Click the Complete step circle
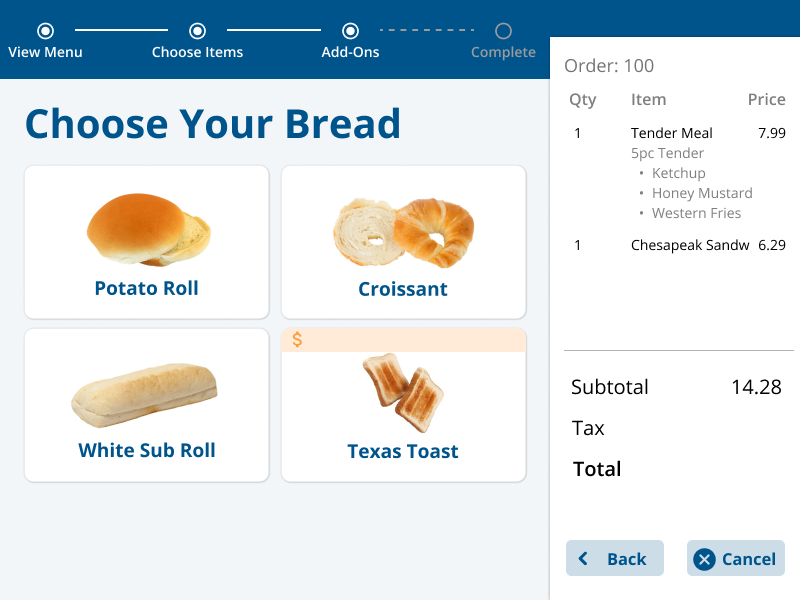Image resolution: width=800 pixels, height=600 pixels. 503,31
